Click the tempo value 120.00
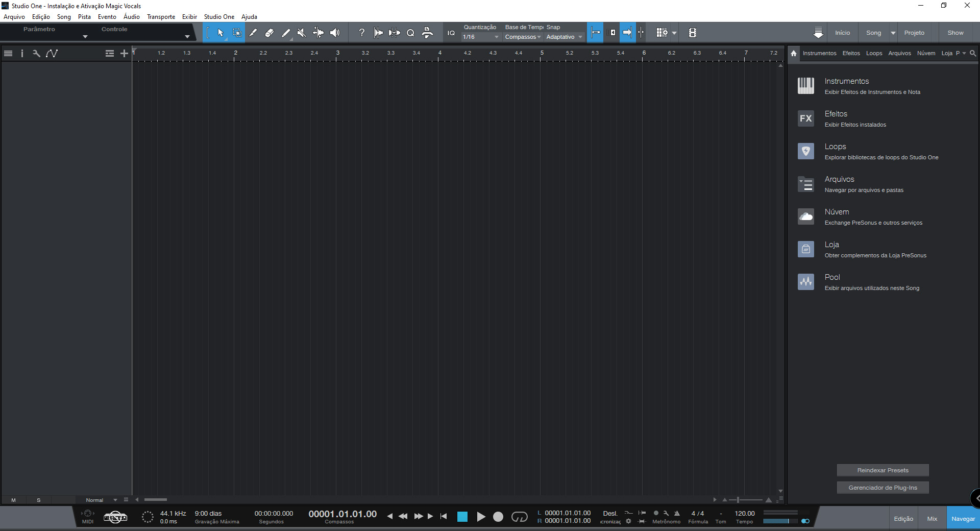 click(745, 514)
